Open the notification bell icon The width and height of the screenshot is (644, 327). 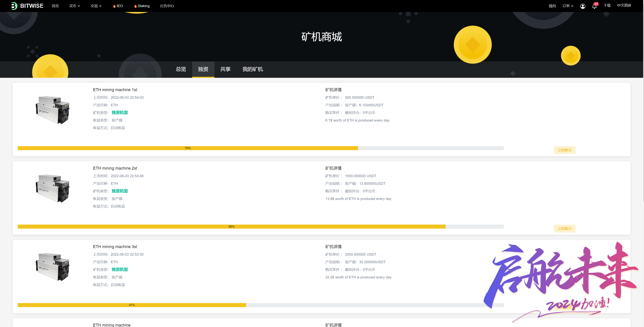click(594, 6)
